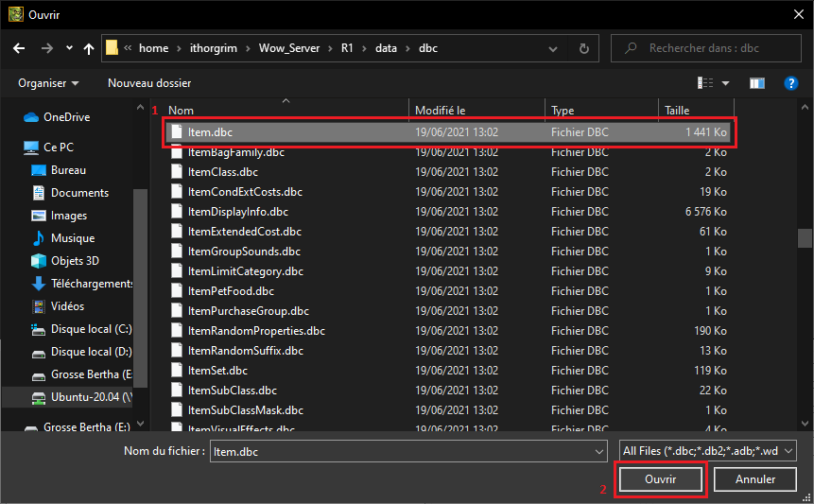Change the view layout icon
Viewport: 814px width, 504px height.
point(705,83)
